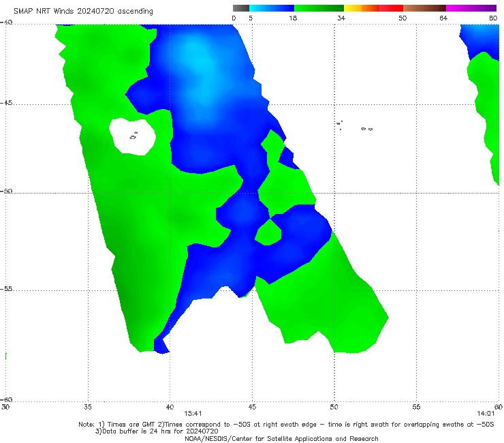Click the "5" label under the color bar

pos(251,18)
